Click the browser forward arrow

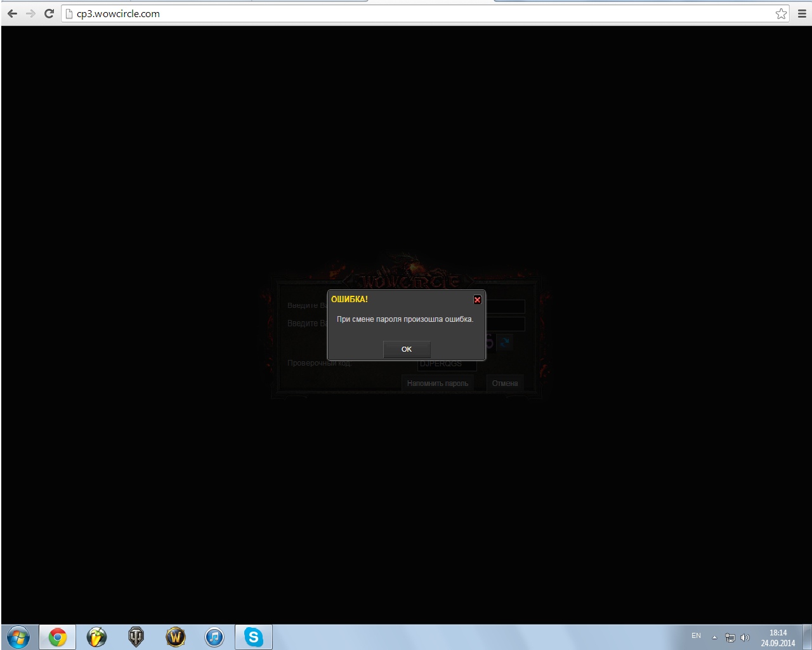[30, 13]
